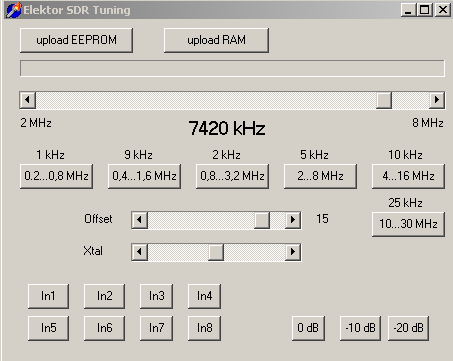Select the 4...16 MHz band button
Image resolution: width=453 pixels, height=361 pixels.
(x=408, y=176)
